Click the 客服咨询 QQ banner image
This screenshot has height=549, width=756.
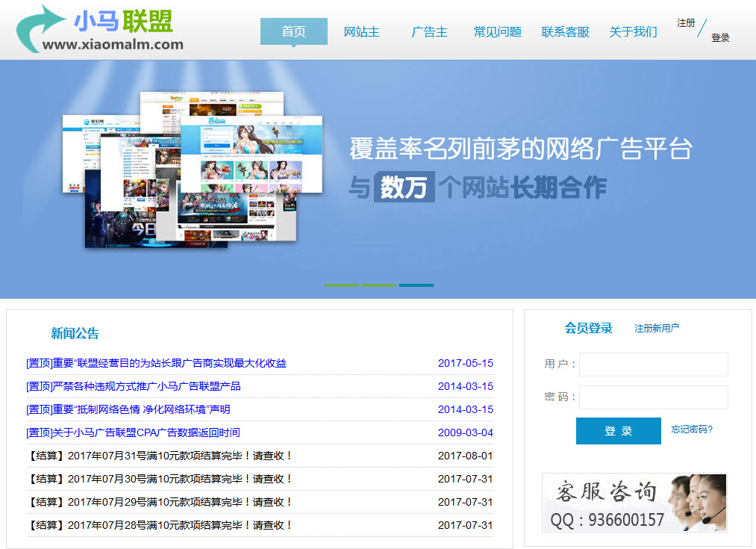click(x=634, y=502)
